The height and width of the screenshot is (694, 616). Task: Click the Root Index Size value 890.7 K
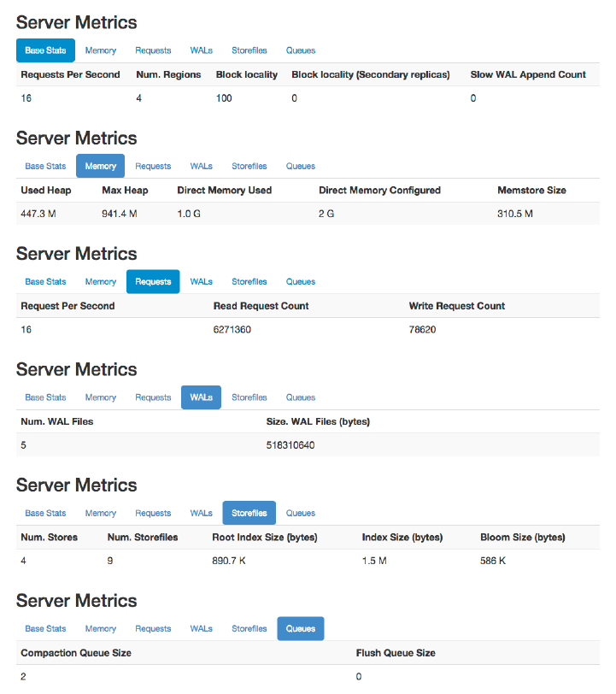[x=229, y=561]
